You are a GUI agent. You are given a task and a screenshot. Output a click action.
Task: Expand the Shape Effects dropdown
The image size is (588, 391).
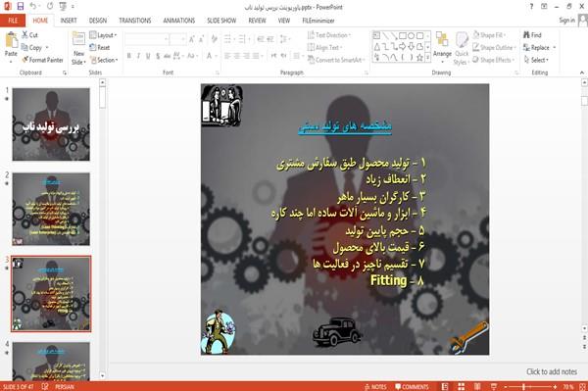[x=494, y=60]
